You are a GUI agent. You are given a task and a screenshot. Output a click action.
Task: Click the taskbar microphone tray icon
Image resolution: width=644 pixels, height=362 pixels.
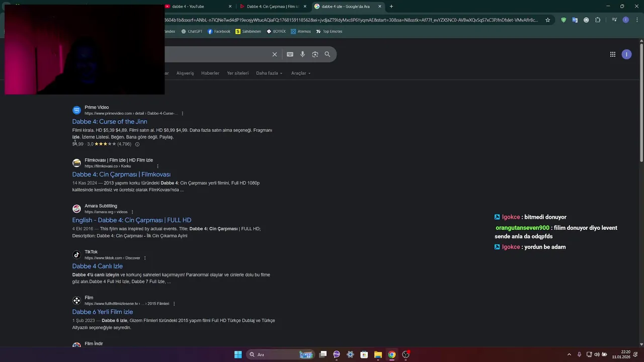579,354
